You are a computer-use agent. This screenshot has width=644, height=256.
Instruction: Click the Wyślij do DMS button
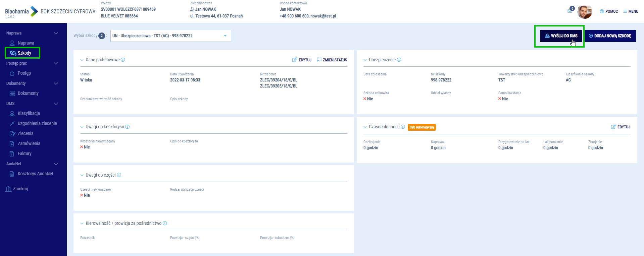pos(561,36)
